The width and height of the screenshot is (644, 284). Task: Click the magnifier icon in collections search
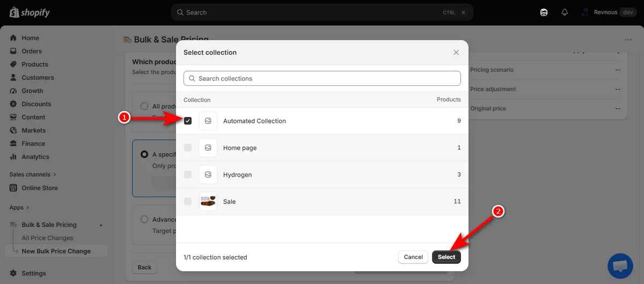pyautogui.click(x=192, y=78)
